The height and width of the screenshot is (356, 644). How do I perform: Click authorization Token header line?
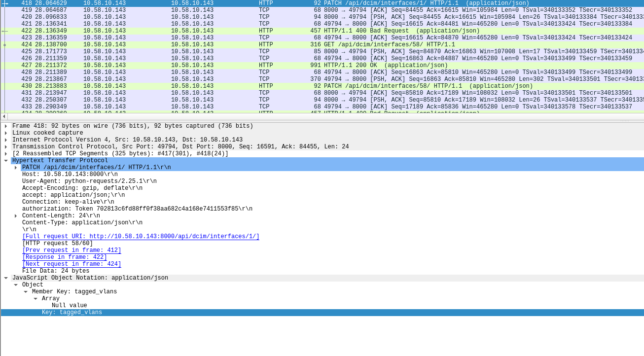tap(137, 209)
